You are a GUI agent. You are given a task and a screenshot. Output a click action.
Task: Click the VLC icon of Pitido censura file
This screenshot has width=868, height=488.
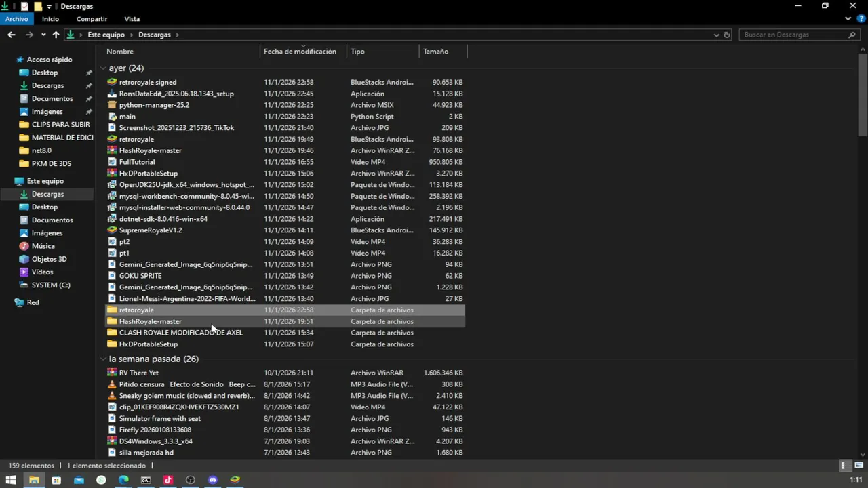113,384
